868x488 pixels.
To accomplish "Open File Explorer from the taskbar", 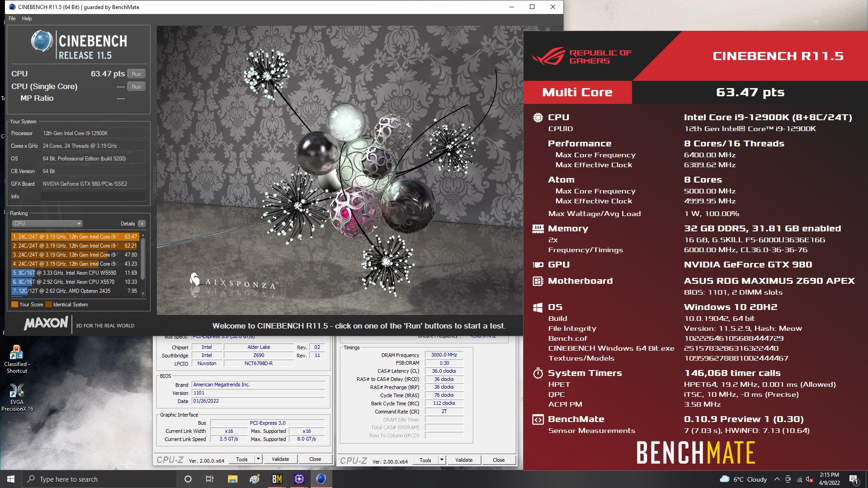I will [x=232, y=479].
